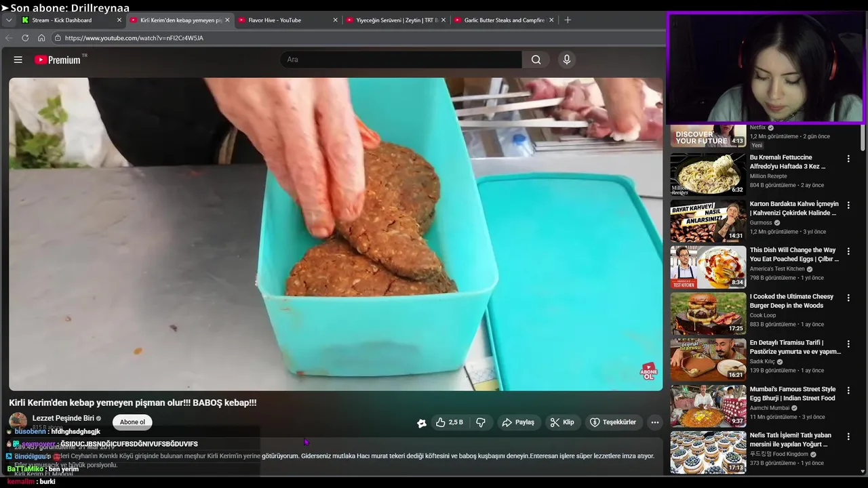Visit the Million Rezepte channel

pyautogui.click(x=768, y=176)
